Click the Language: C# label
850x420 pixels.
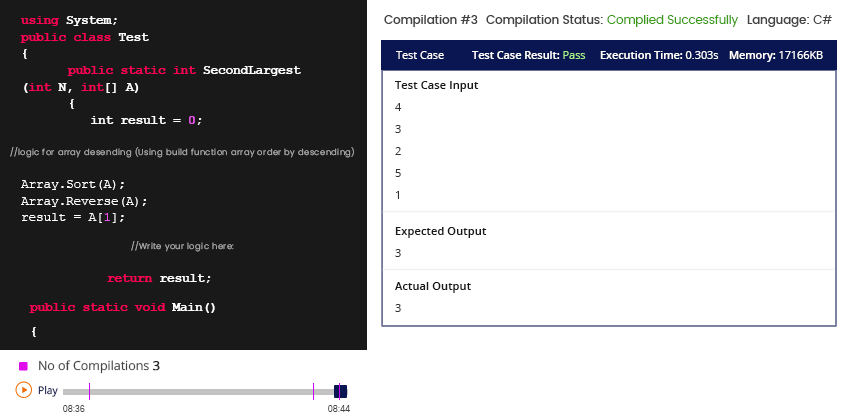point(789,20)
